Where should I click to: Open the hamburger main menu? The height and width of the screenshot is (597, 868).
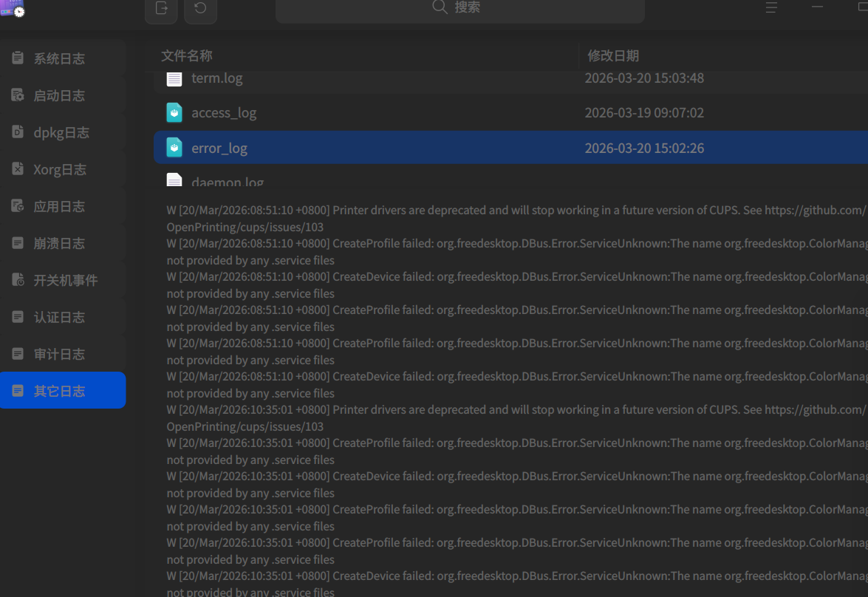[x=771, y=7]
